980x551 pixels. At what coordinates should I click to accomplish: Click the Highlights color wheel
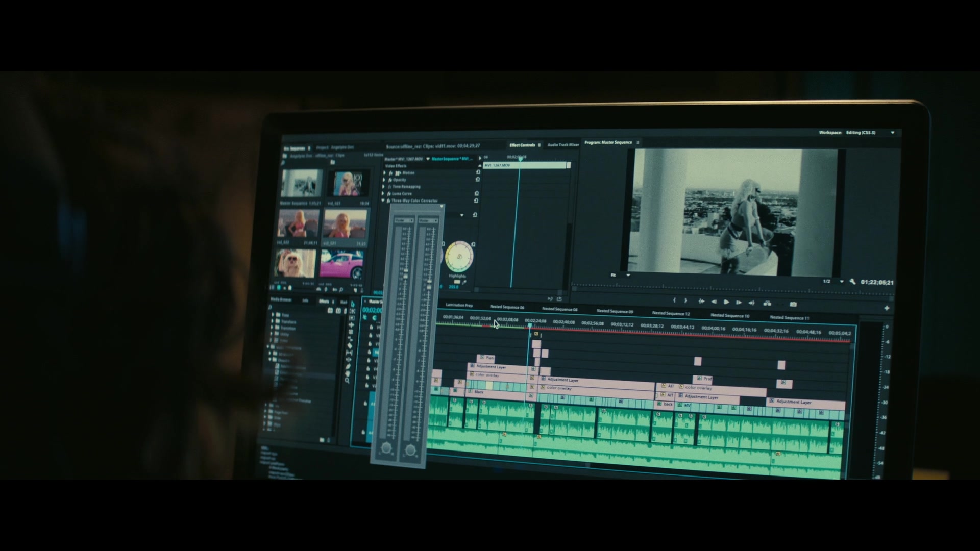pos(459,257)
